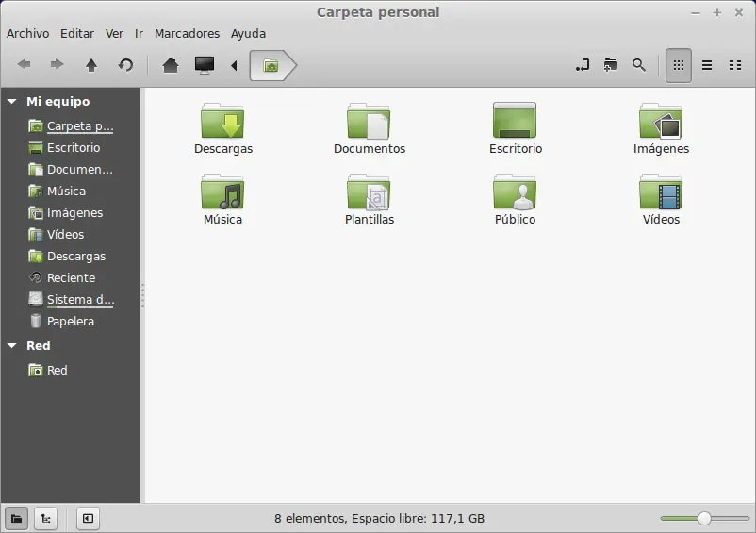Click the status text showing 8 elementos
756x533 pixels.
coord(380,519)
